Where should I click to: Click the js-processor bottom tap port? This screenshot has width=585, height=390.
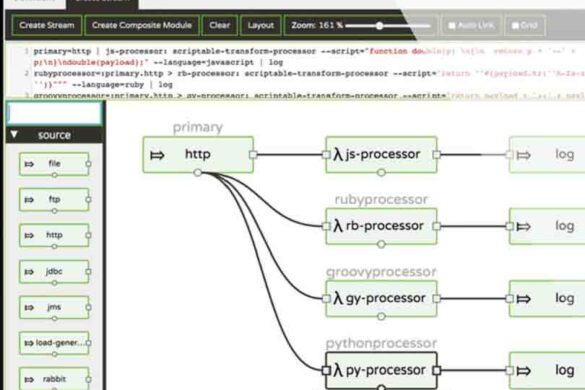(381, 172)
